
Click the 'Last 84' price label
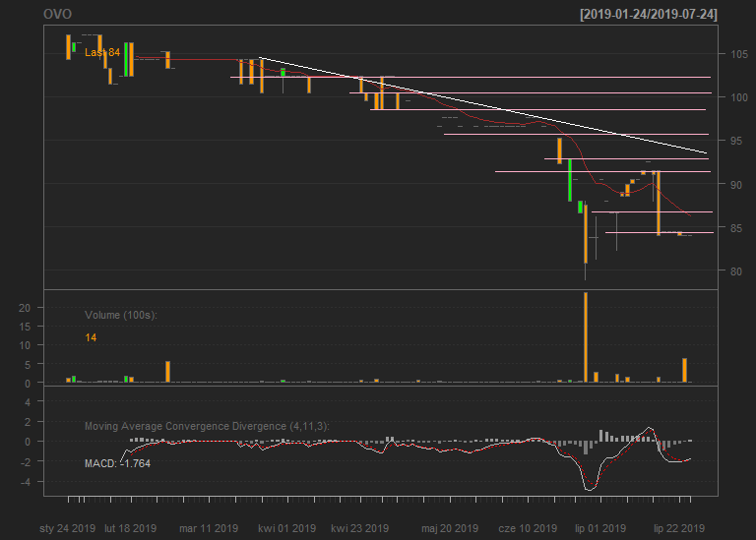102,52
